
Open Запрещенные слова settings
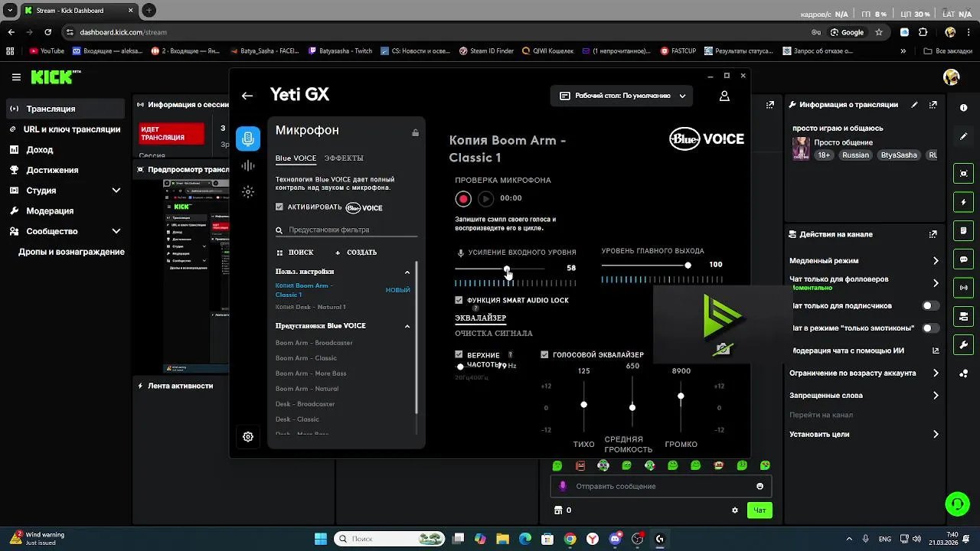(x=864, y=396)
